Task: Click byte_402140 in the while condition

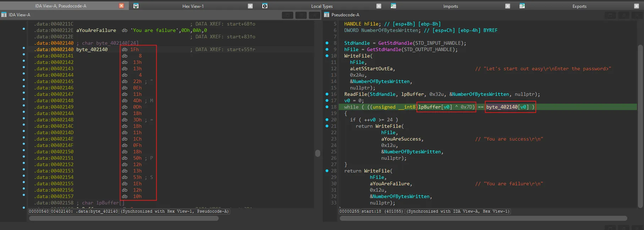Action: [x=502, y=107]
